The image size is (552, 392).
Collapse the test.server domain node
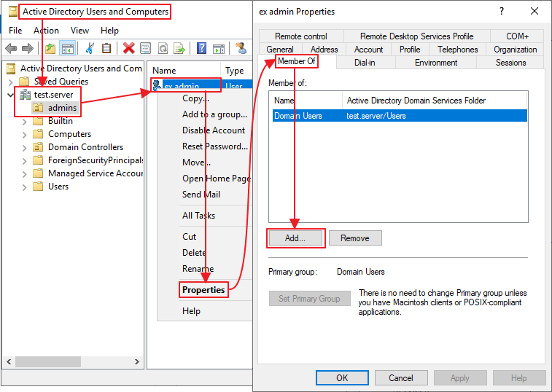[x=10, y=95]
